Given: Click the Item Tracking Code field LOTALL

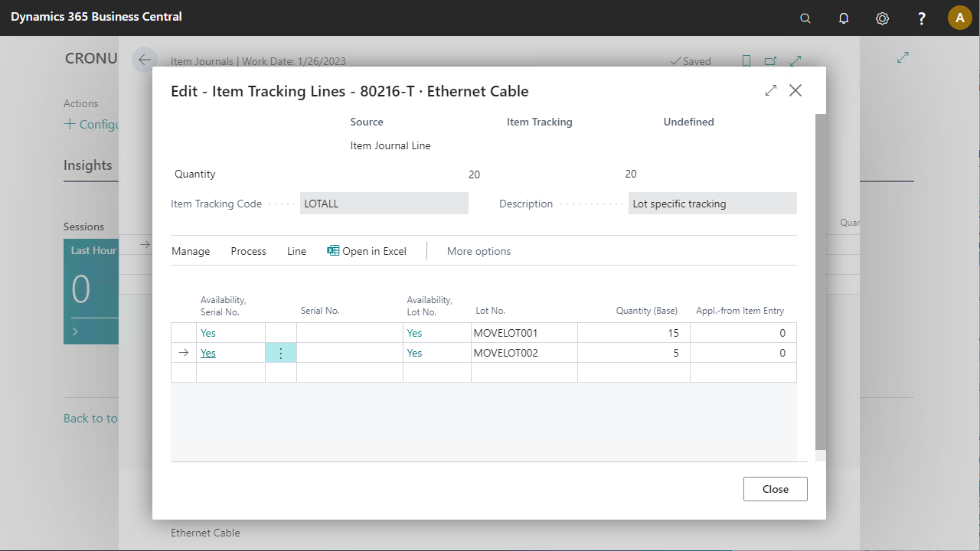Looking at the screenshot, I should pos(384,204).
